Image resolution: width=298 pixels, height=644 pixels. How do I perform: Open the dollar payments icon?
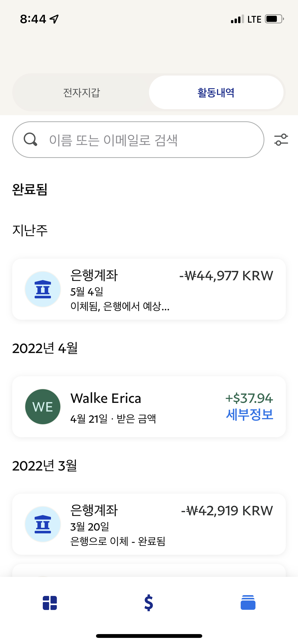click(x=149, y=603)
